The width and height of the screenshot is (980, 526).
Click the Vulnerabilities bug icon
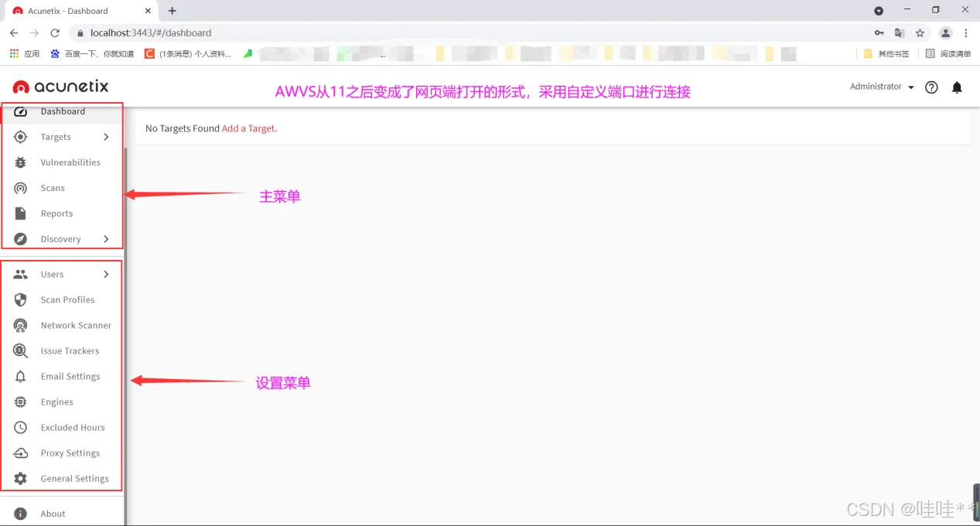[x=21, y=162]
